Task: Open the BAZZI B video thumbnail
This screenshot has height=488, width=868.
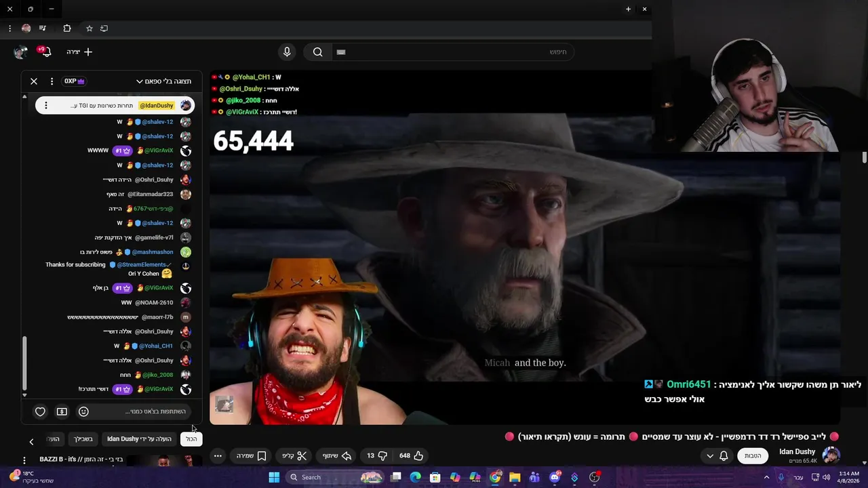Action: [x=163, y=461]
